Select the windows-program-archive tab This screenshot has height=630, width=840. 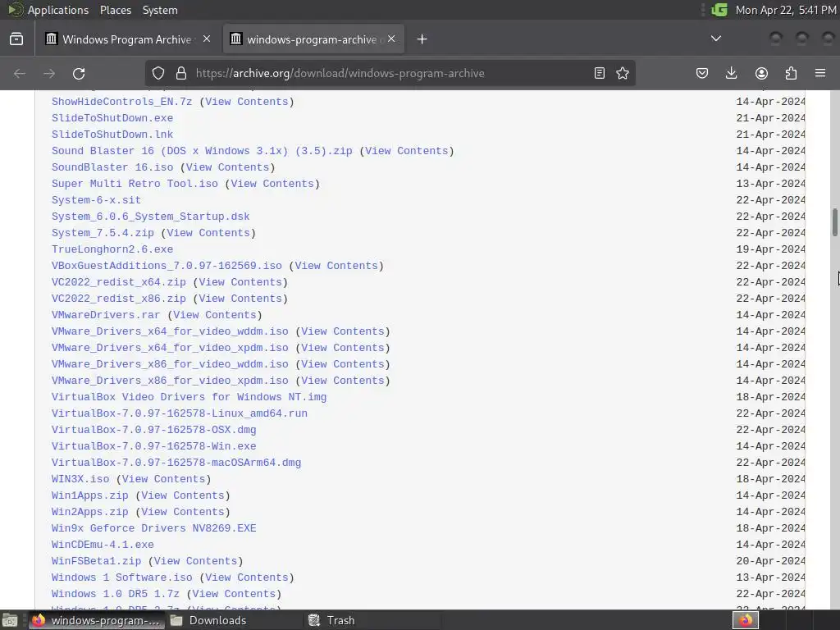[x=313, y=39]
